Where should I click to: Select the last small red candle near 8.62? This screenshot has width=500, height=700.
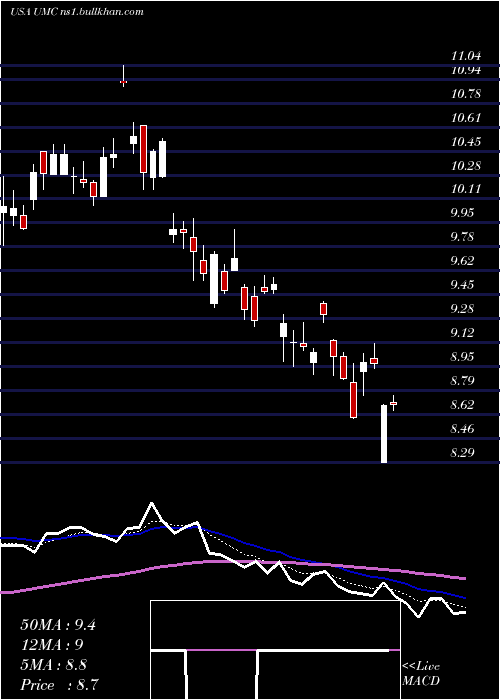tap(393, 403)
